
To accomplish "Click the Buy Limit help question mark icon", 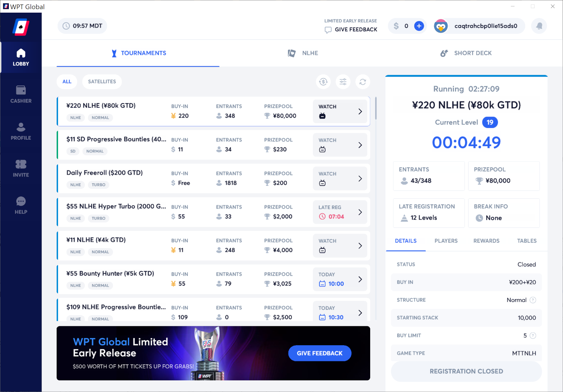I will [533, 336].
